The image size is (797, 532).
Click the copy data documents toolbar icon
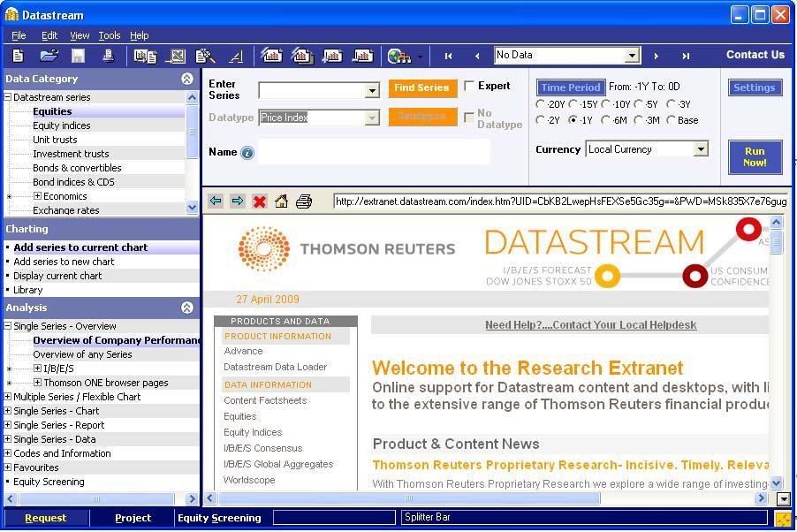click(145, 56)
